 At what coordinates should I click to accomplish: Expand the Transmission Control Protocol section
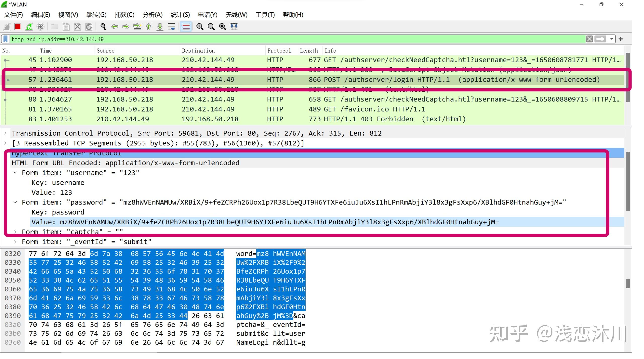point(6,133)
